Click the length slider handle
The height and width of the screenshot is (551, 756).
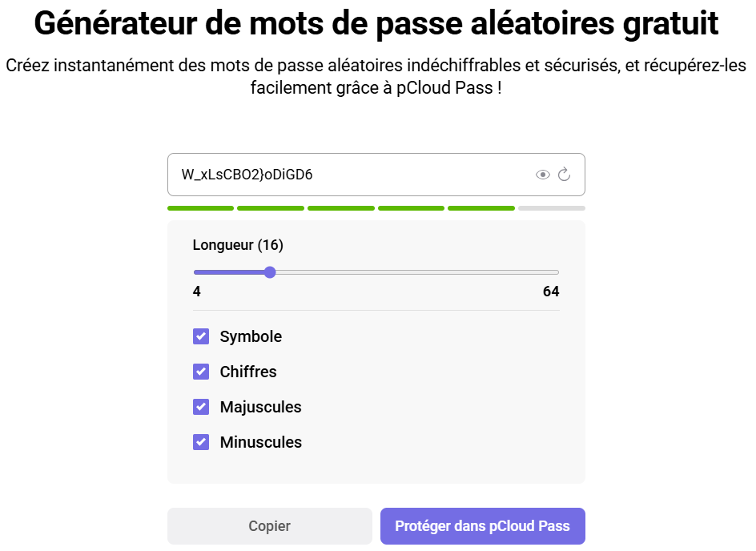click(x=270, y=272)
